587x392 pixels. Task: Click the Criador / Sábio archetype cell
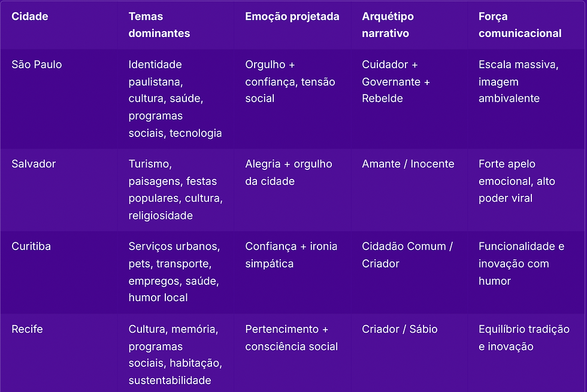(x=400, y=329)
